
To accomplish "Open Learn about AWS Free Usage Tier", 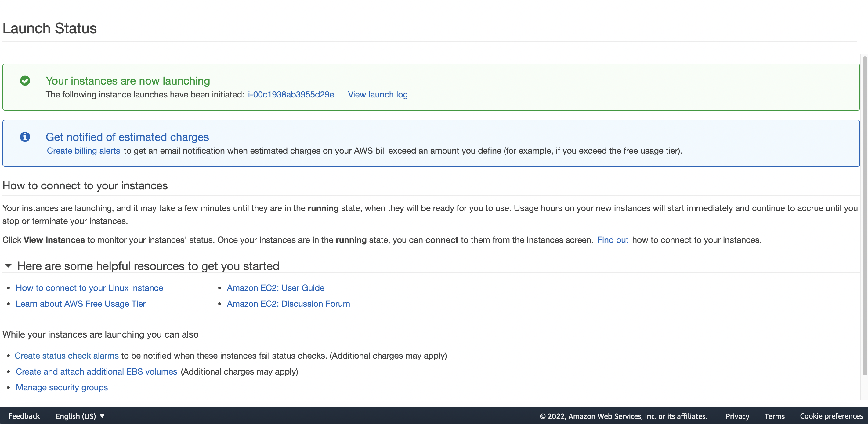I will click(81, 304).
